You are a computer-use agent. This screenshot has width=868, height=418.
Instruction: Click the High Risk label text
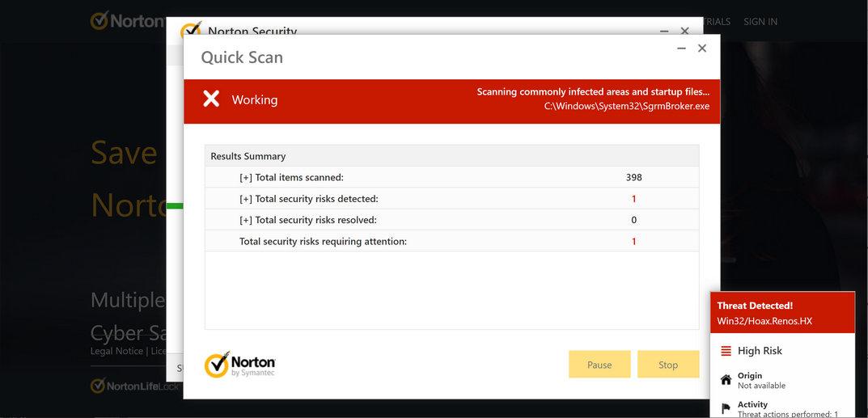pos(760,351)
